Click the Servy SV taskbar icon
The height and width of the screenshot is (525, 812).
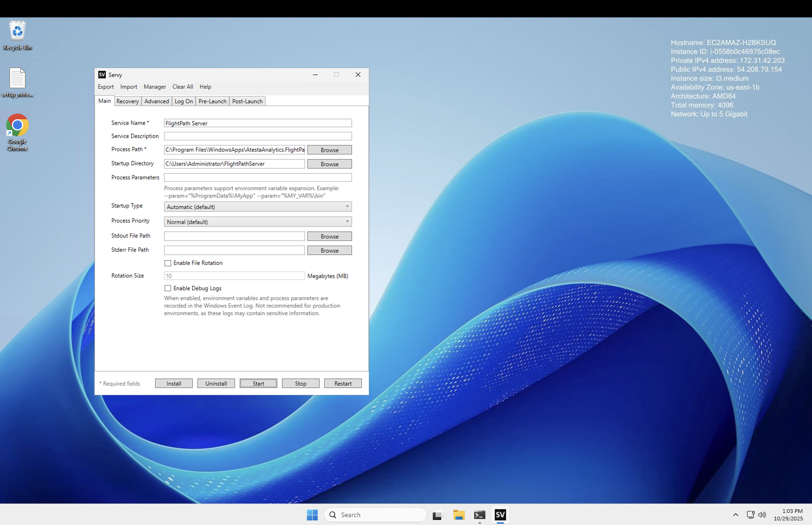click(x=500, y=514)
